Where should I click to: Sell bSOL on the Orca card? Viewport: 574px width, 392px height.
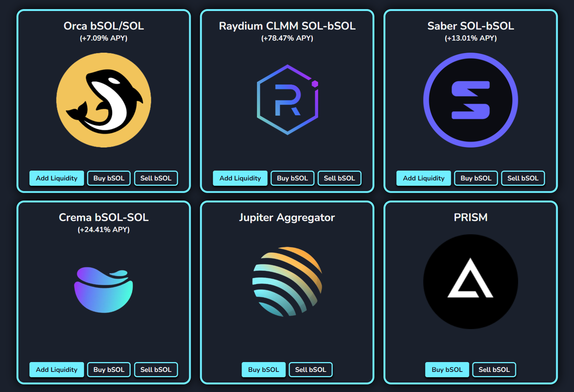click(156, 178)
